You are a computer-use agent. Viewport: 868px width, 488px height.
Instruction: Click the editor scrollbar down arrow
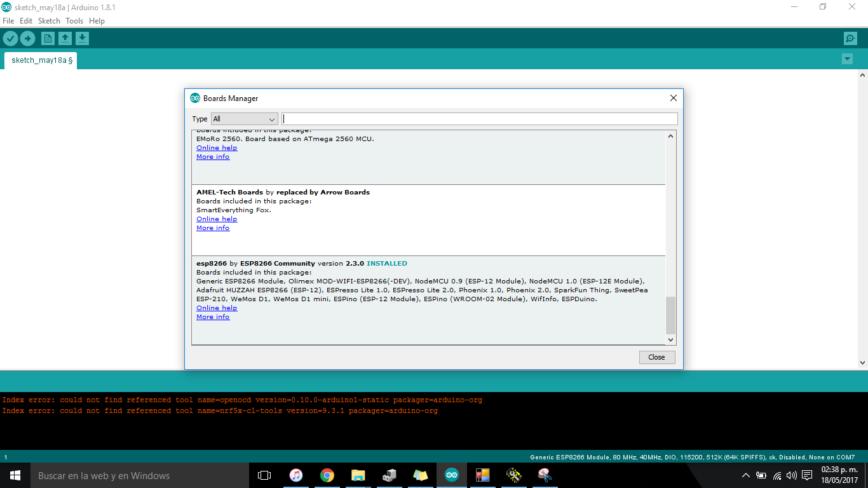point(862,363)
